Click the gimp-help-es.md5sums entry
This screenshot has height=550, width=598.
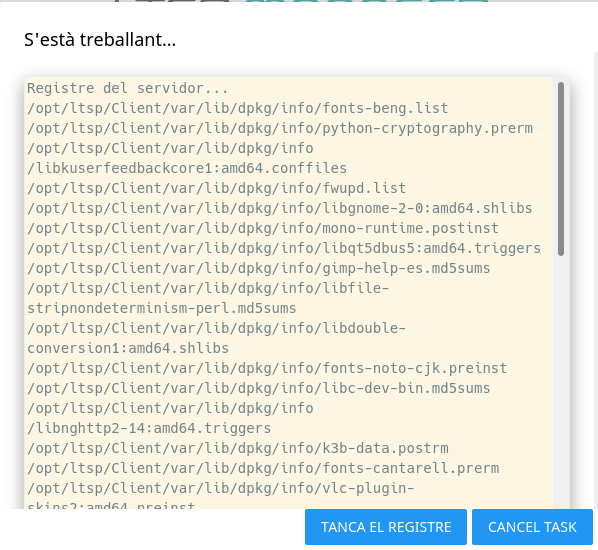259,268
